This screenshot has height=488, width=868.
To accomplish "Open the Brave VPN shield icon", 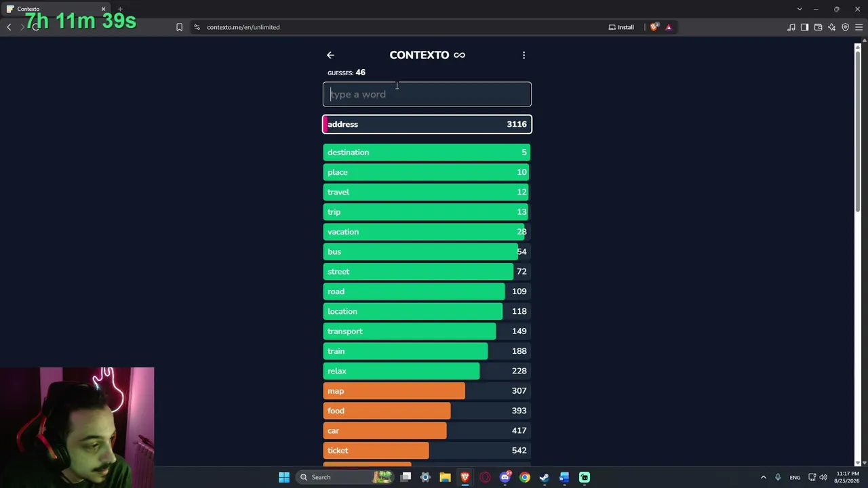I will 845,27.
